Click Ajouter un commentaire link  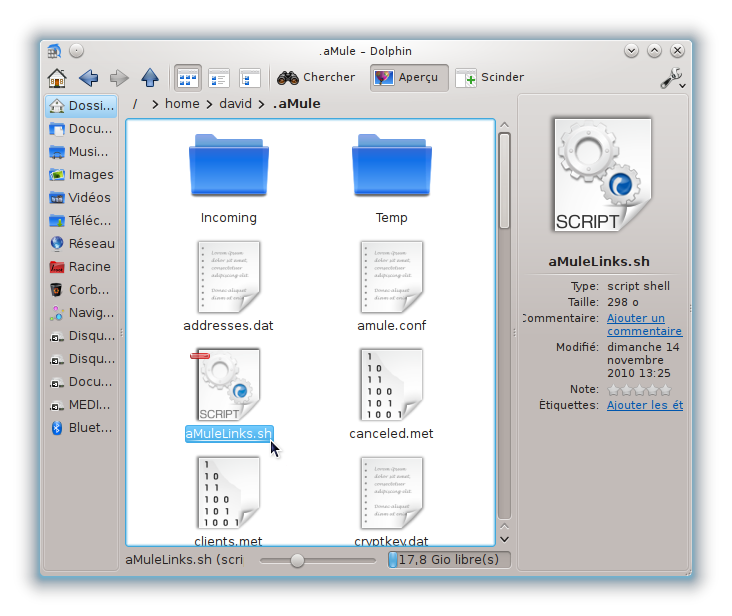644,325
